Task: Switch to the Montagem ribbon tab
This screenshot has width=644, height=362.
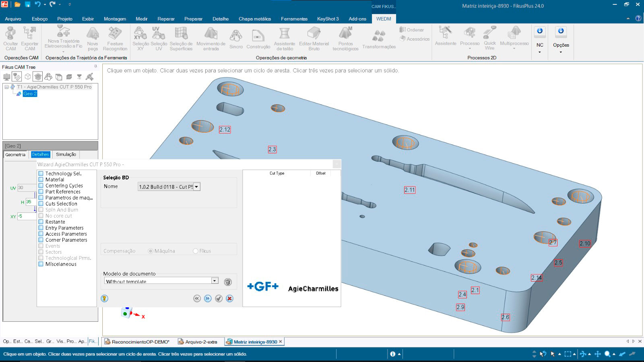Action: coord(115,19)
